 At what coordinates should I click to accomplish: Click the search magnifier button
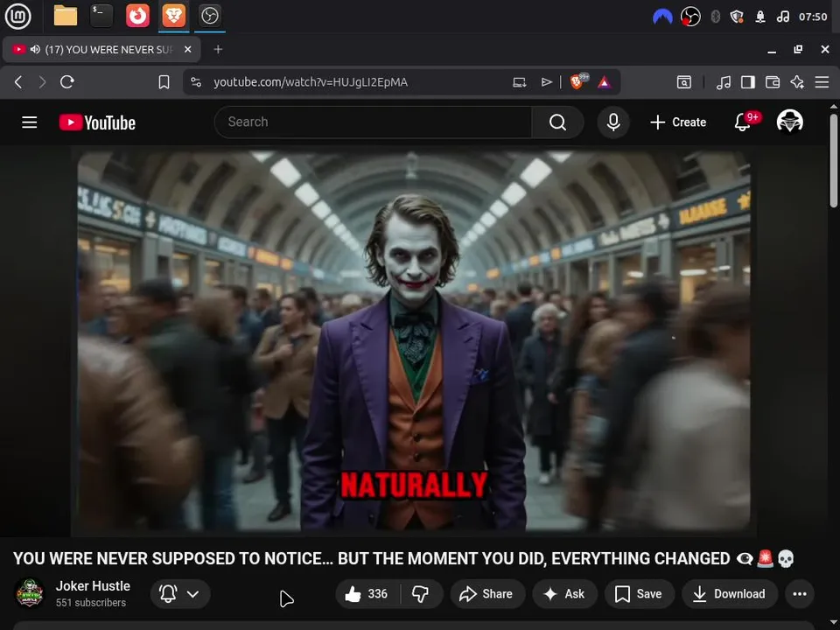tap(557, 122)
